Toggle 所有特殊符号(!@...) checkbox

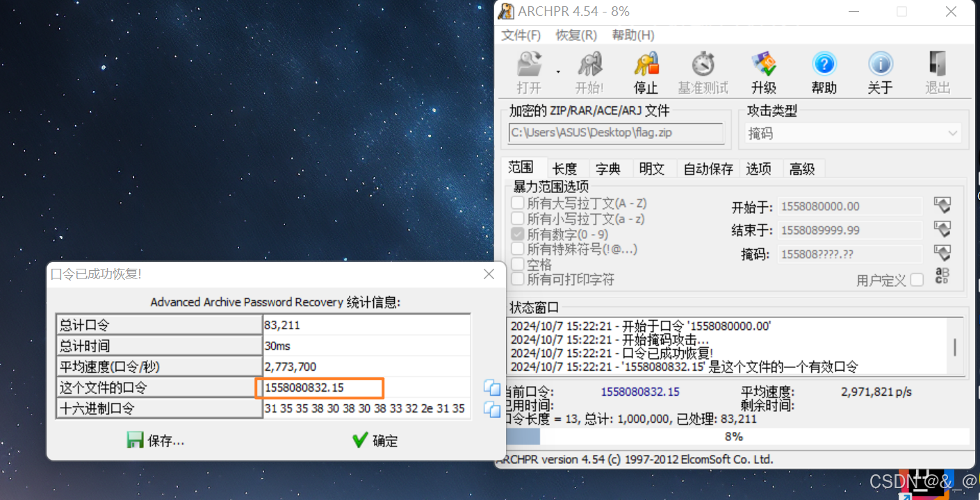pyautogui.click(x=517, y=249)
